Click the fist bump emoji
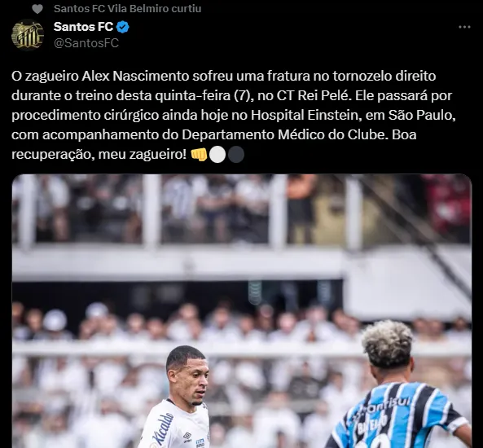The width and height of the screenshot is (483, 448). pyautogui.click(x=199, y=155)
